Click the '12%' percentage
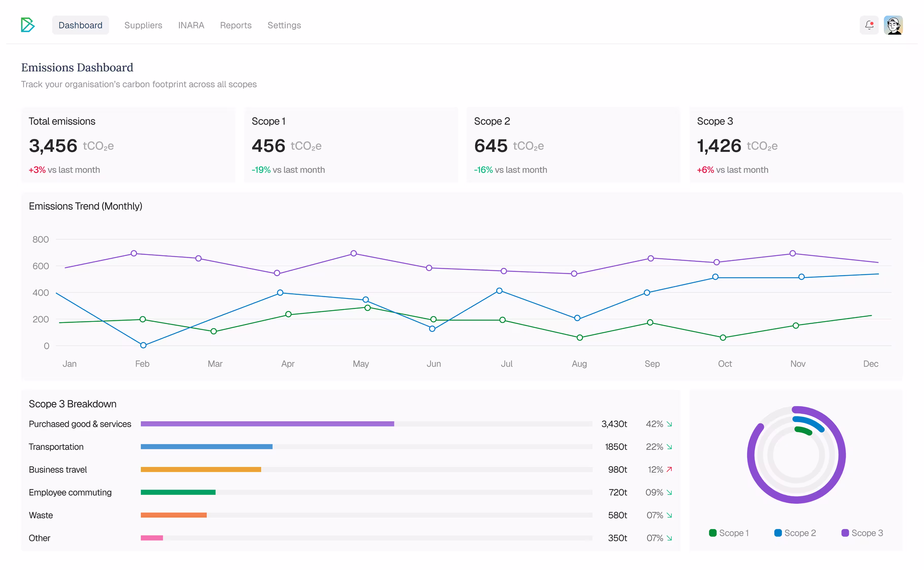This screenshot has width=924, height=570. (655, 469)
